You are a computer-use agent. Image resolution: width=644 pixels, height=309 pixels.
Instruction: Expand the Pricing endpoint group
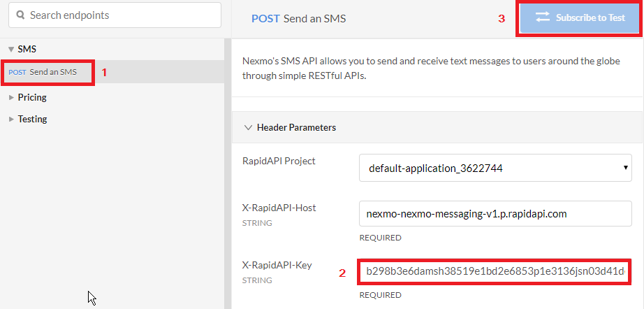point(11,98)
